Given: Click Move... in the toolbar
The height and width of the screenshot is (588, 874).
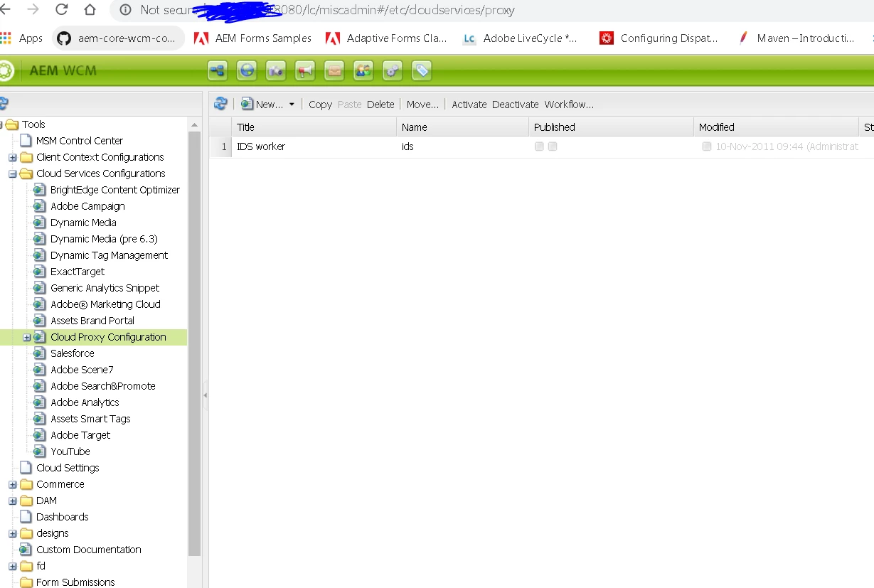Looking at the screenshot, I should pyautogui.click(x=422, y=105).
